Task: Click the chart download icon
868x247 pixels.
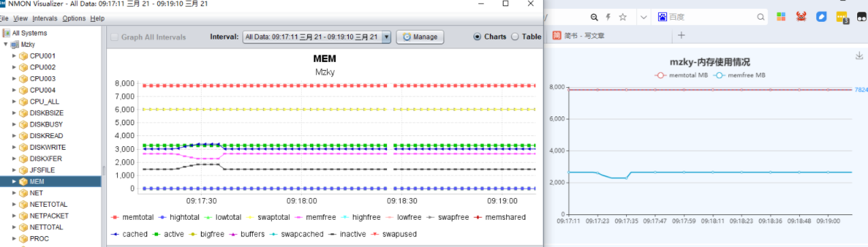Action: [859, 56]
